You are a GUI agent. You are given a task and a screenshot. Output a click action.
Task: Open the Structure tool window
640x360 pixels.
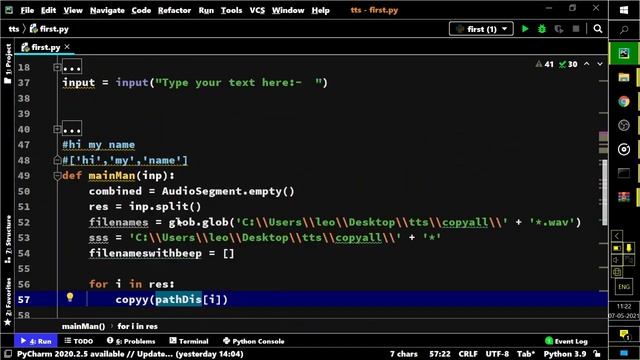[8, 239]
